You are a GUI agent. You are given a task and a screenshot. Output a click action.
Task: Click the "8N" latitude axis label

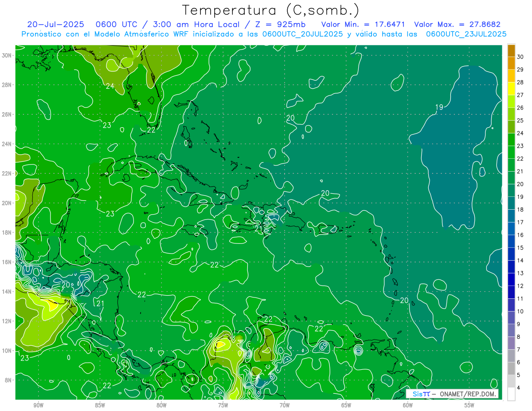[x=9, y=380]
